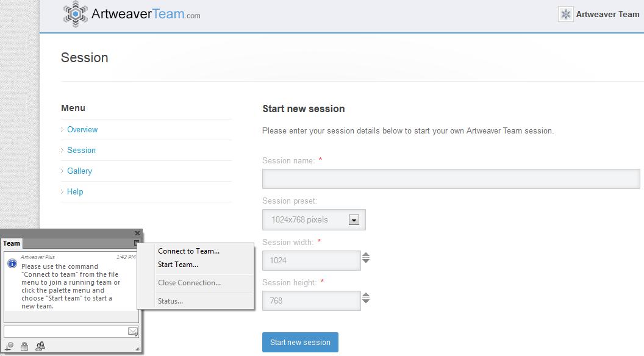The height and width of the screenshot is (356, 644).
Task: Click the blue info icon in message
Action: [12, 263]
